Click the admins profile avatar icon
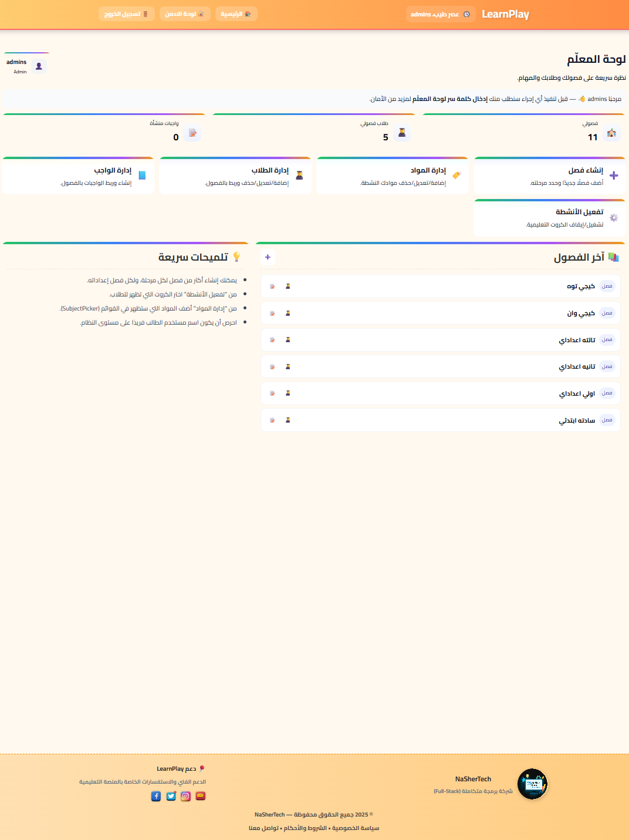 pos(39,66)
